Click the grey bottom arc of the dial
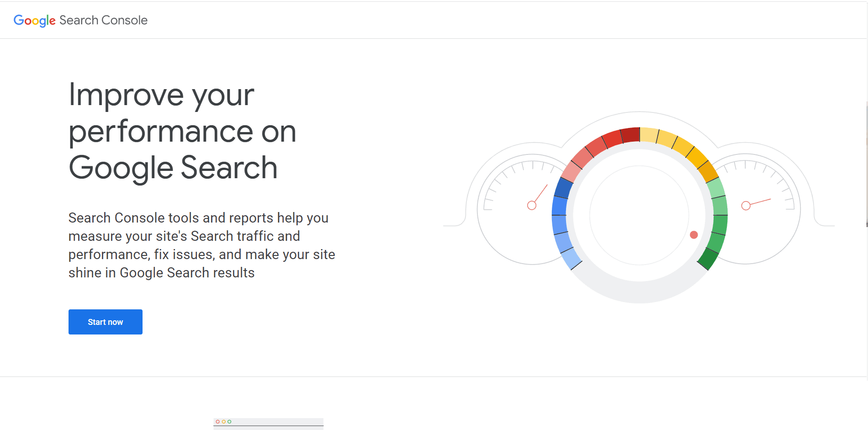The image size is (868, 430). coord(639,292)
